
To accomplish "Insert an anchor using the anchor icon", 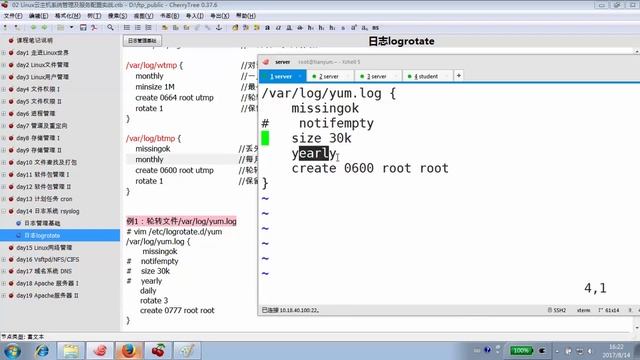I will coord(219,28).
